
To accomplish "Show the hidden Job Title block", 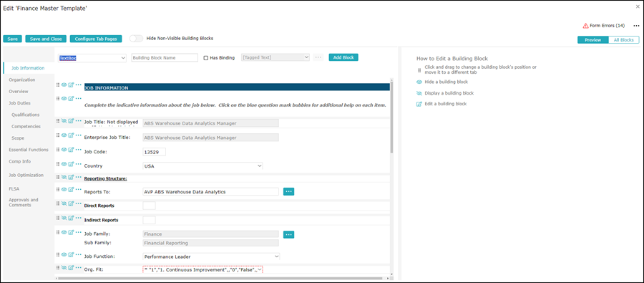I will point(64,121).
